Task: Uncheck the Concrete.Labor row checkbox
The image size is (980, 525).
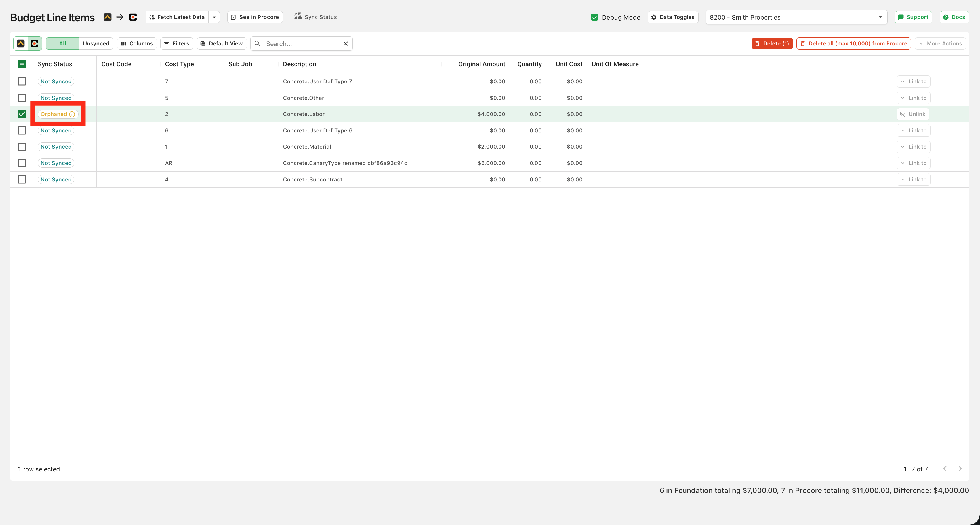Action: pos(22,114)
